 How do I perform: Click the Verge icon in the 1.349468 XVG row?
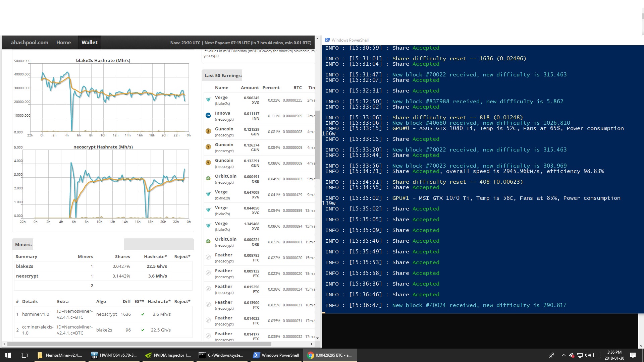tap(208, 226)
